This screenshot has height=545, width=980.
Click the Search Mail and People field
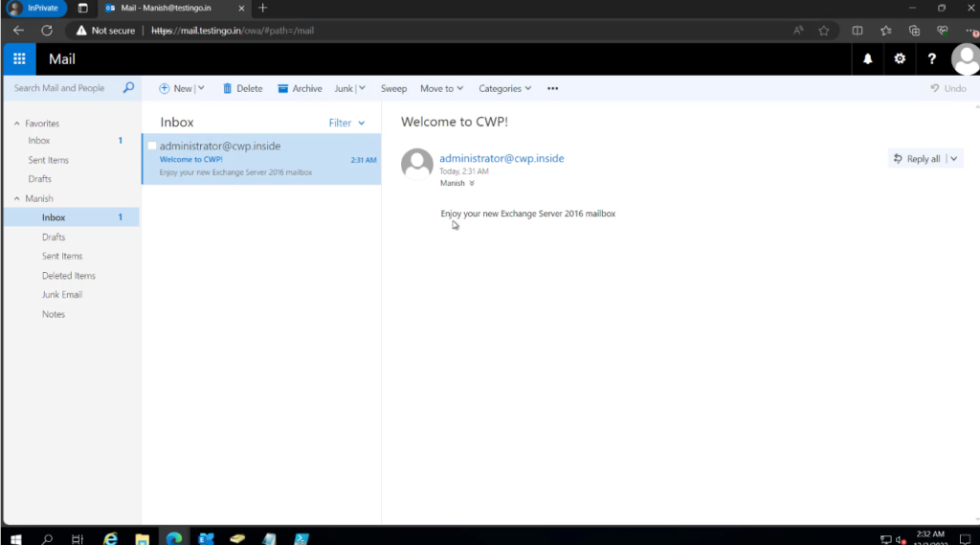pos(63,88)
